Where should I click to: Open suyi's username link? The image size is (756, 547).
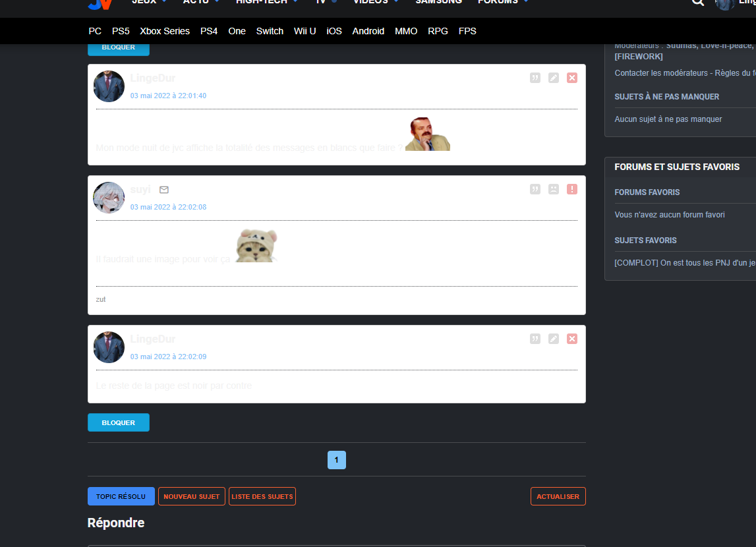pos(140,189)
